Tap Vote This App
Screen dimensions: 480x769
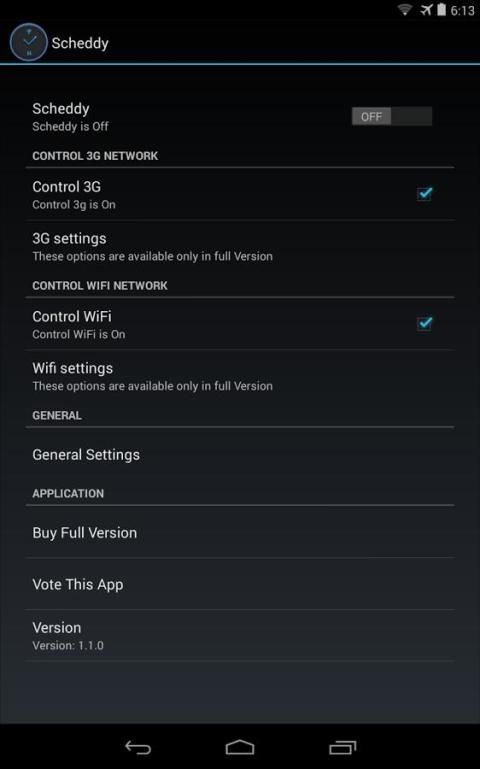(240, 584)
